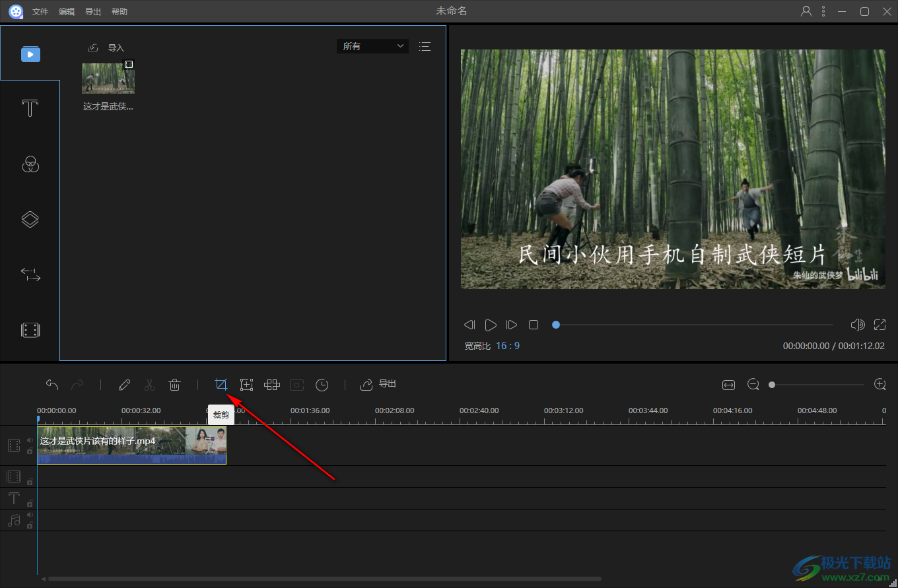Click the timeline zoom slider handle
This screenshot has width=898, height=588.
tap(772, 385)
